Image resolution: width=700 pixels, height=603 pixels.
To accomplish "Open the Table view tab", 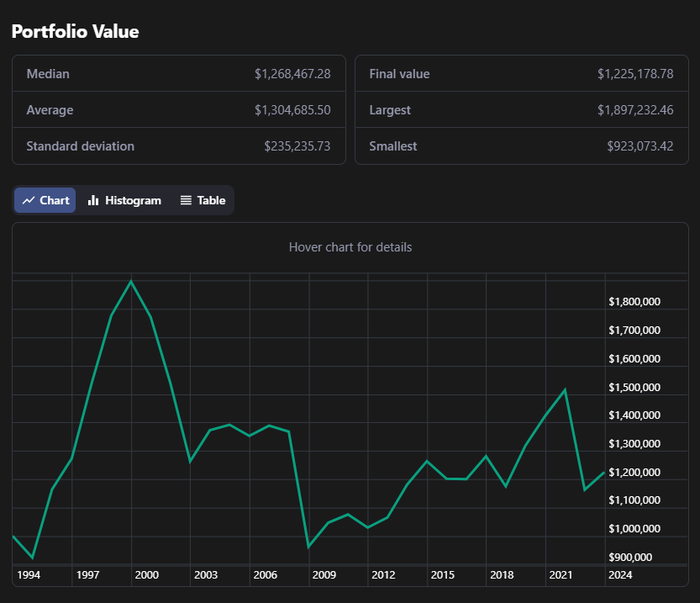I will click(203, 200).
